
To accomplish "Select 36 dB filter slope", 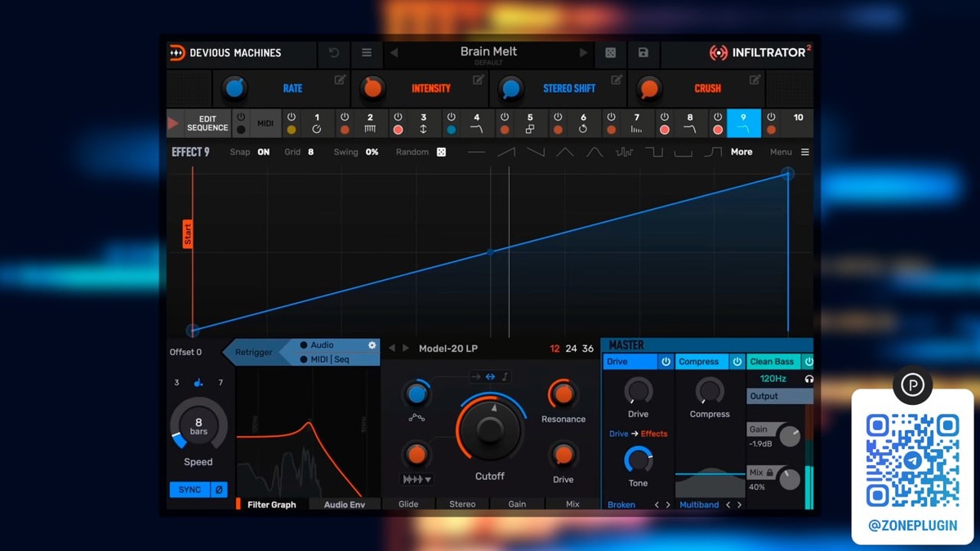I will (588, 349).
